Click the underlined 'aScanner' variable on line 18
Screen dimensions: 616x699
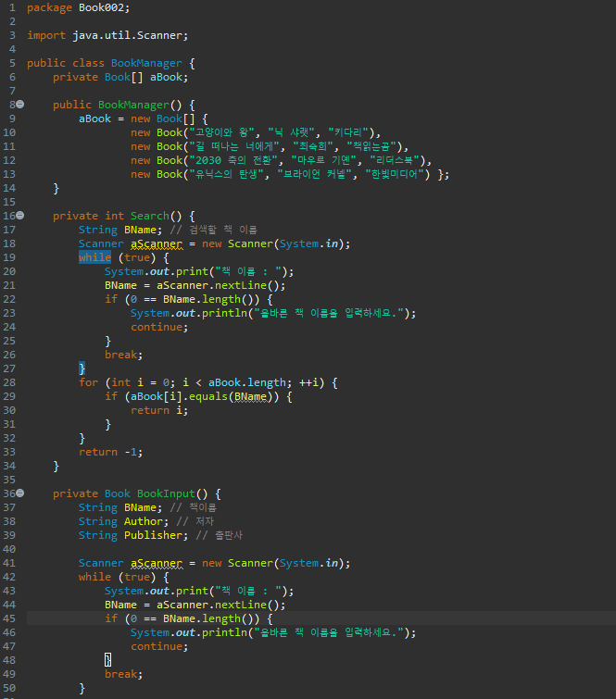click(157, 243)
